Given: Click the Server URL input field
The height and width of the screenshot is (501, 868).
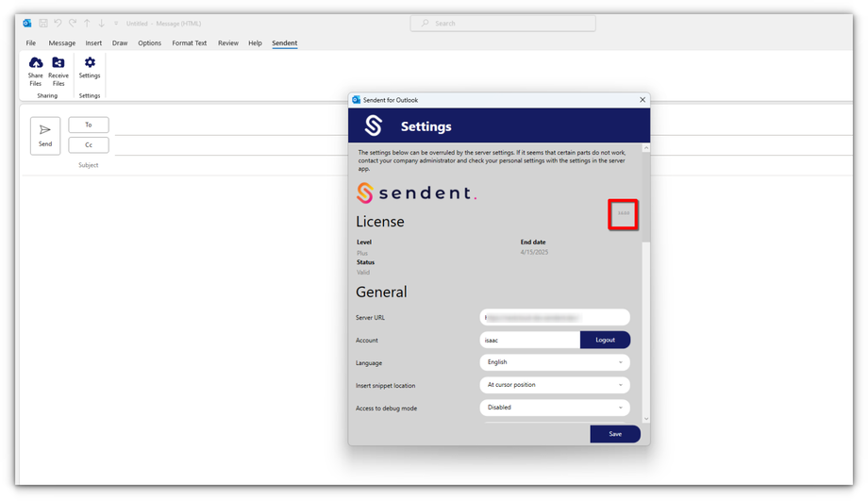Looking at the screenshot, I should pyautogui.click(x=555, y=318).
